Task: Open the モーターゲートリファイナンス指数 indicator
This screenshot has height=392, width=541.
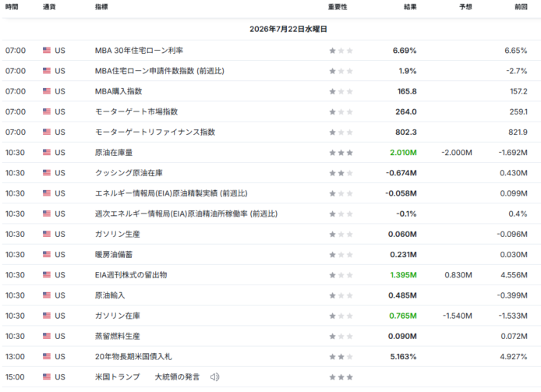Action: point(155,132)
